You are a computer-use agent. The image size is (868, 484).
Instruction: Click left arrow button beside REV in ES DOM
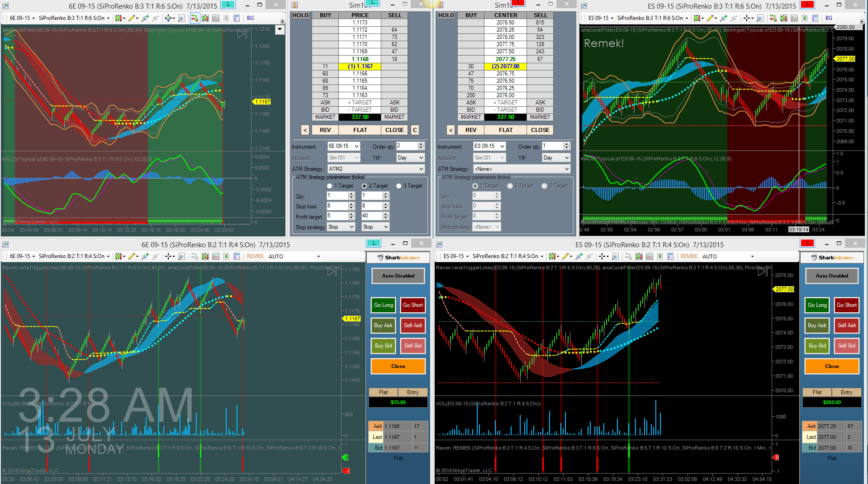click(451, 130)
